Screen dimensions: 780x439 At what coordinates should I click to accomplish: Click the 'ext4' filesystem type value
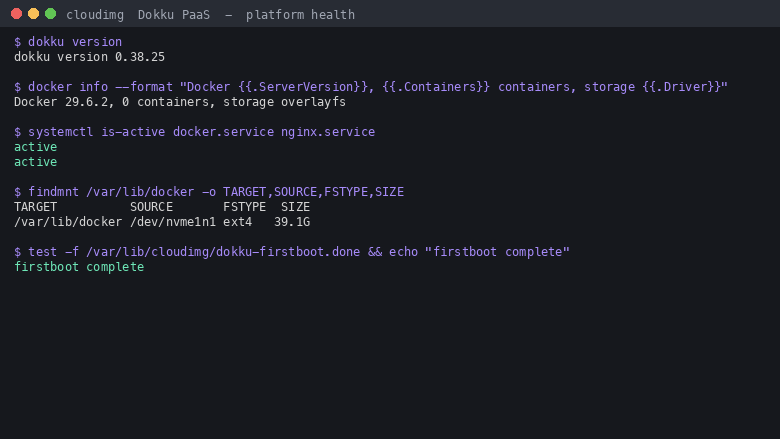[237, 222]
